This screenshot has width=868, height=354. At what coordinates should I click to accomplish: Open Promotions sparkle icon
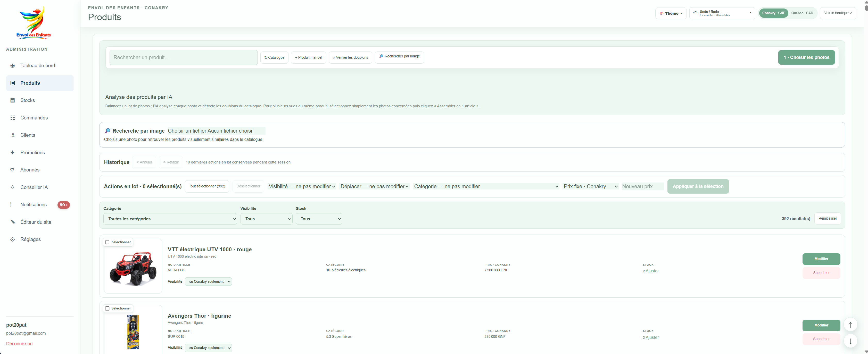point(12,152)
